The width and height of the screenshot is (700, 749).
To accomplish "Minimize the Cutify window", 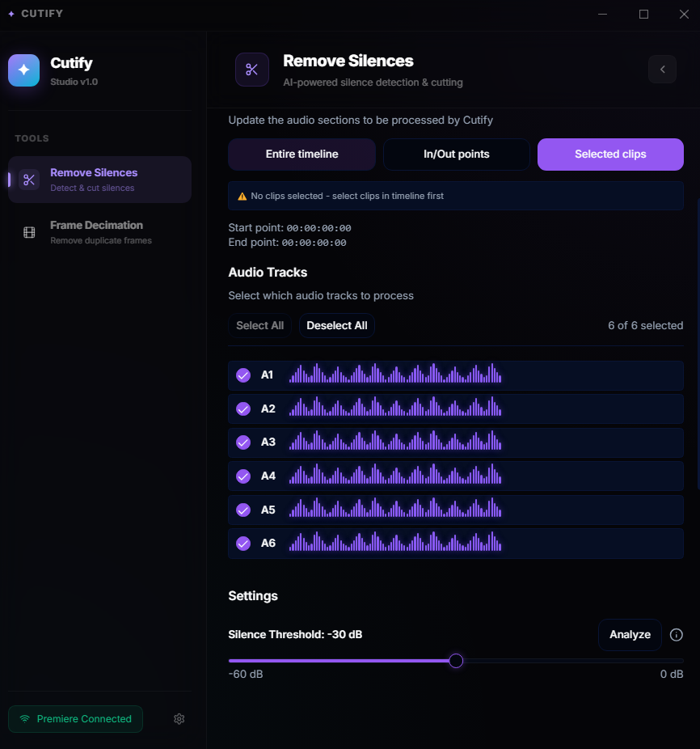I will (x=602, y=15).
